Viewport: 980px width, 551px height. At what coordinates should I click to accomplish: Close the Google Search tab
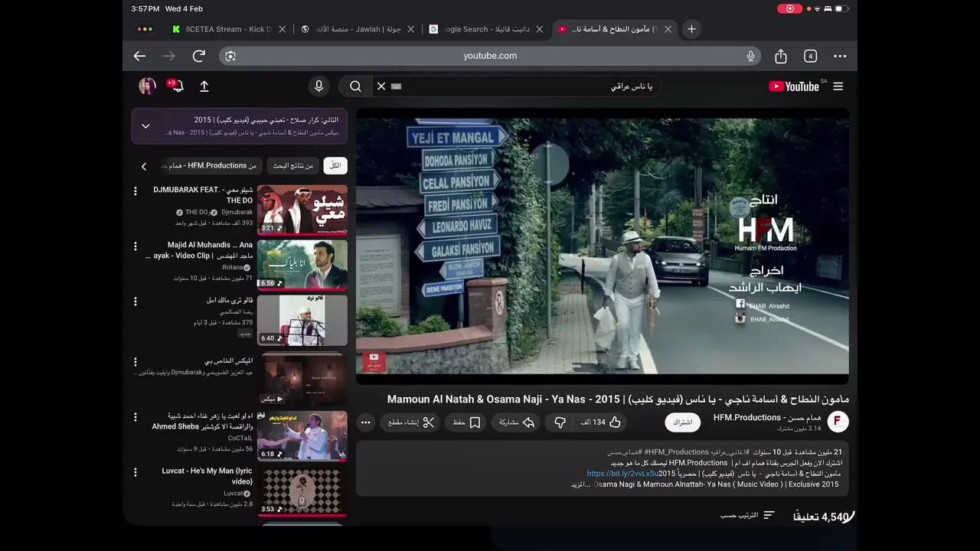point(539,29)
